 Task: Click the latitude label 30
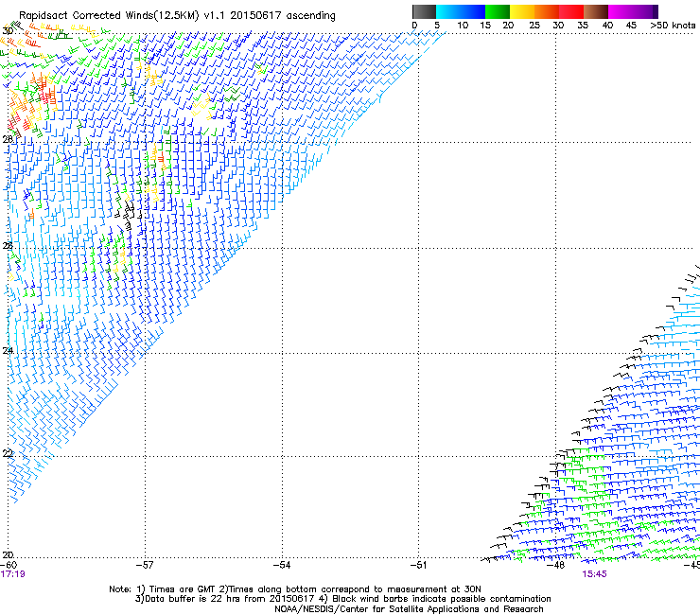coord(8,31)
